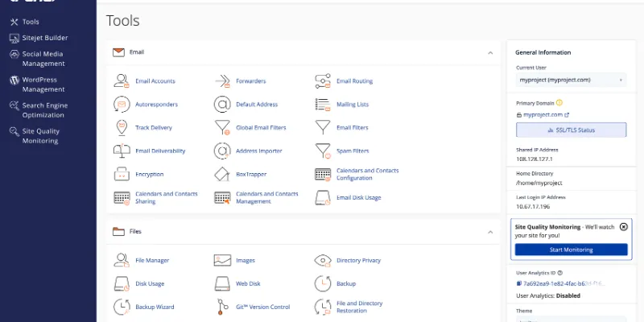
Task: Open the Current User dropdown
Action: [x=571, y=80]
